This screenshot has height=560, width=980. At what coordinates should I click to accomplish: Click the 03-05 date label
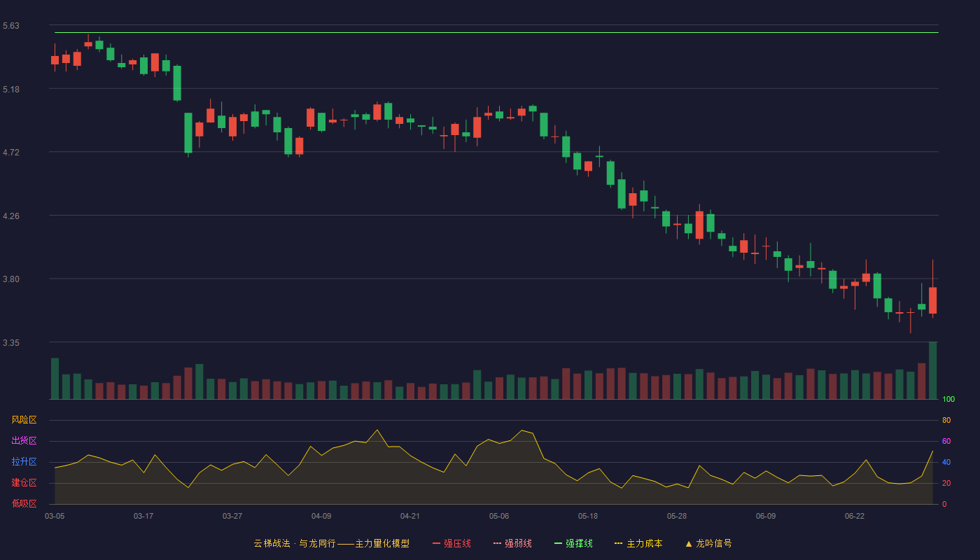click(55, 516)
